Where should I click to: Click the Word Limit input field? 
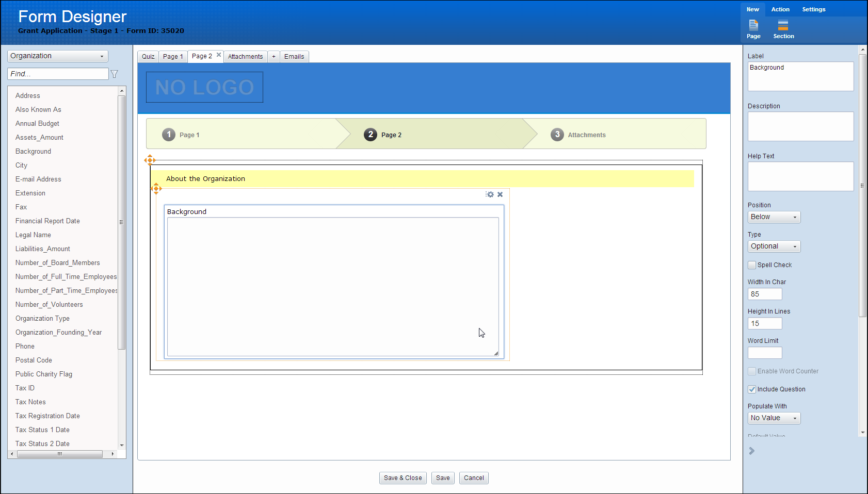(764, 353)
